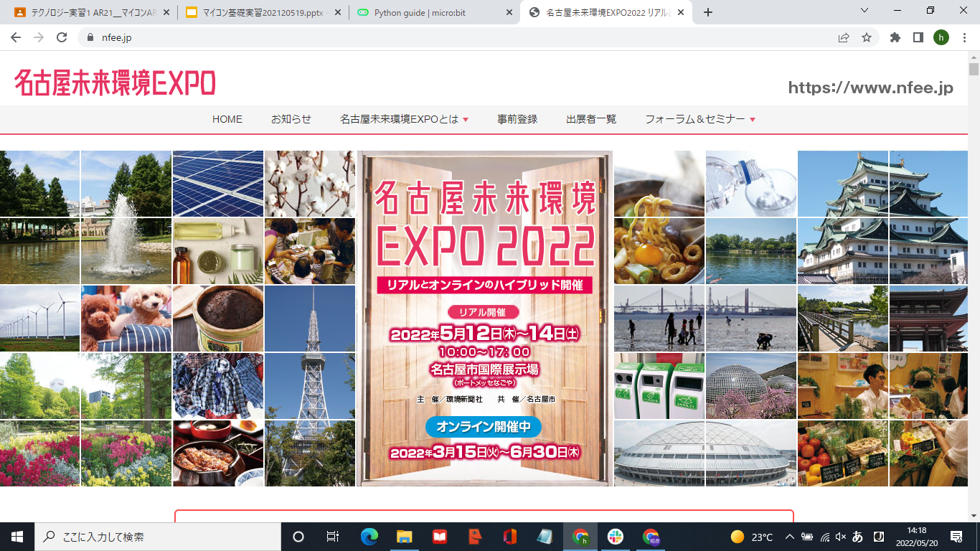Click the solar panels photo
This screenshot has width=980, height=551.
tap(218, 184)
